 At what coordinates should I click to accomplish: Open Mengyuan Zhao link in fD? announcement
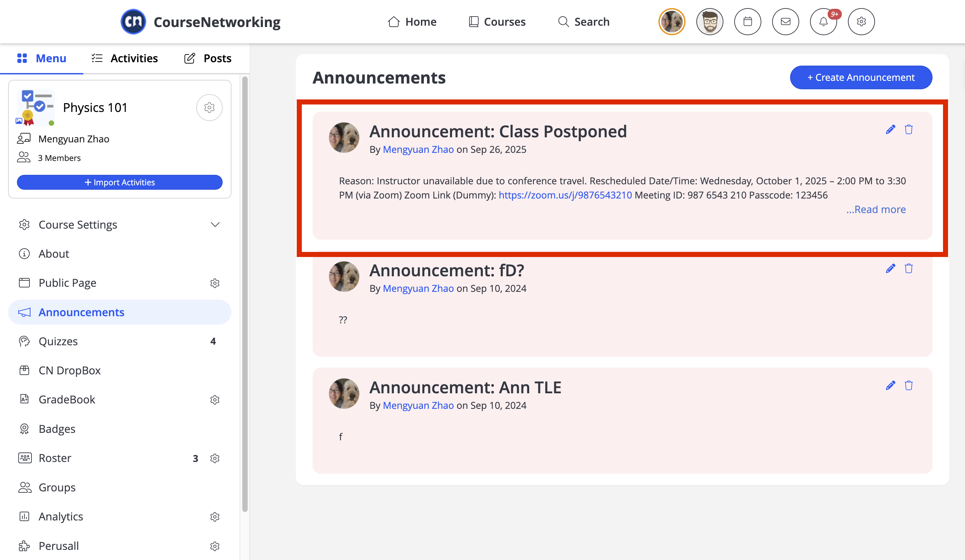coord(418,288)
